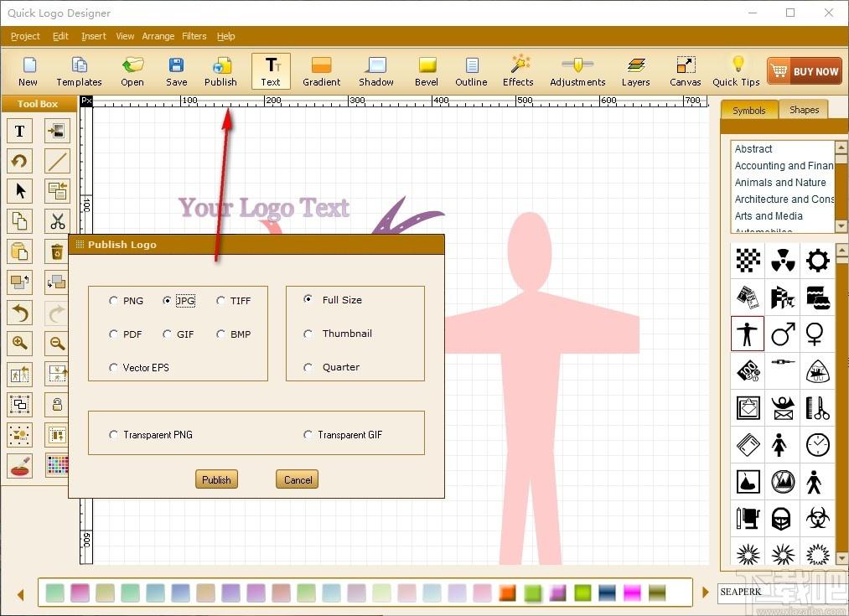Click the Tool Box zoom in magnifier
Screen dimensions: 849x616
[19, 343]
